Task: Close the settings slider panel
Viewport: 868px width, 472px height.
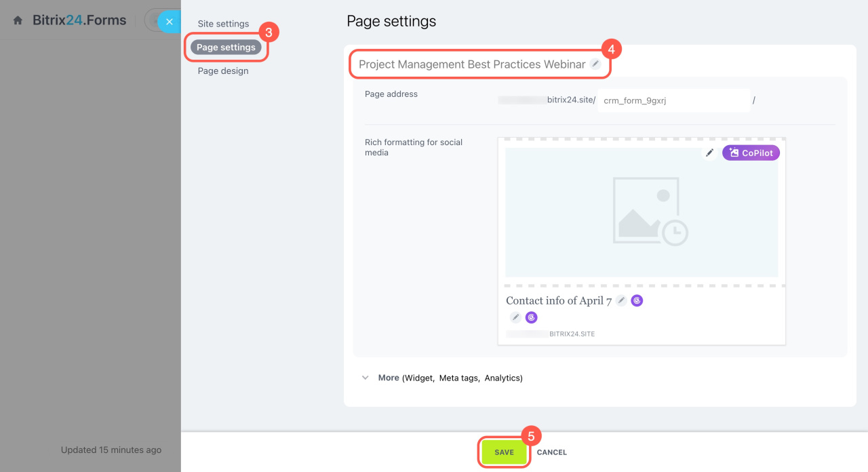Action: [x=169, y=22]
